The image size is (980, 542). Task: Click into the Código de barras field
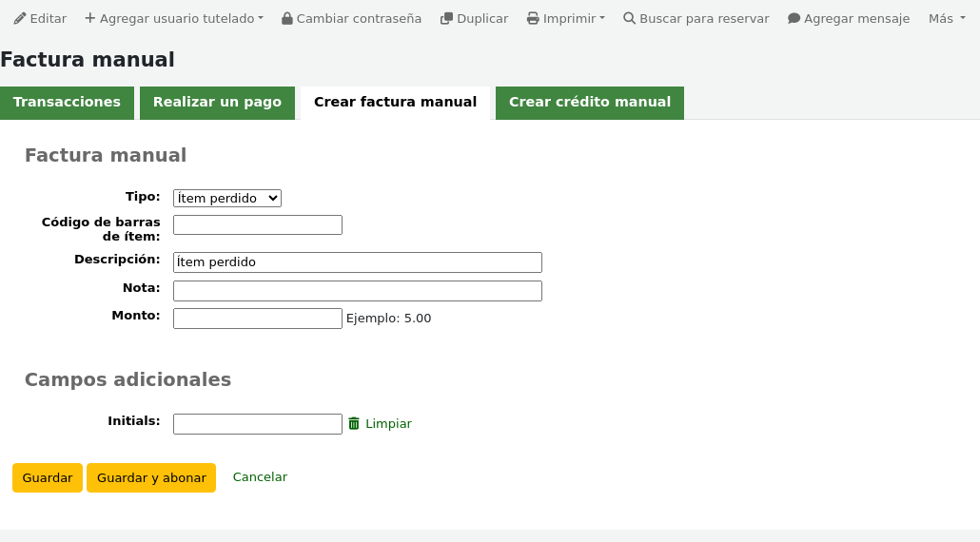[257, 225]
